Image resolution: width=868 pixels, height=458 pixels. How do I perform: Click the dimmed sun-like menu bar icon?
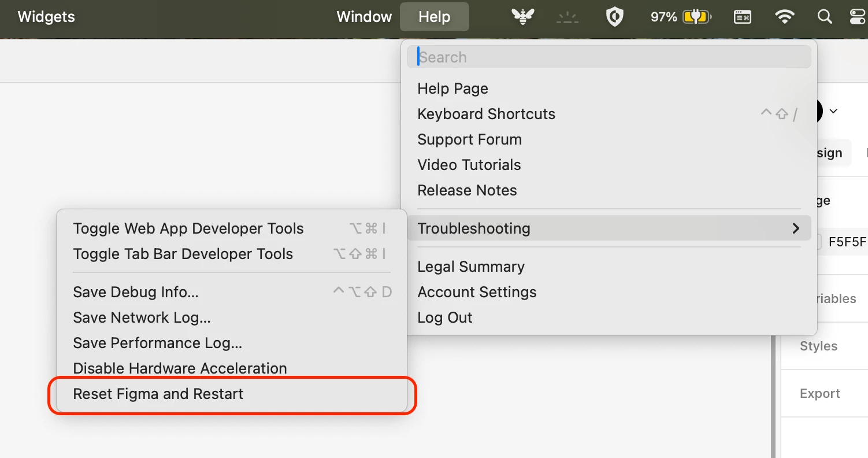click(567, 18)
